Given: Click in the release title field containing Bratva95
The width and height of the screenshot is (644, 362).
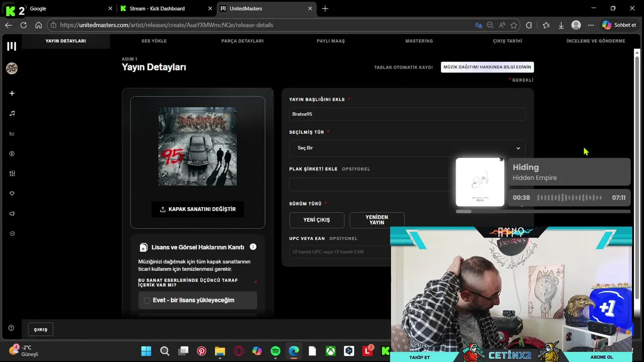Looking at the screenshot, I should (x=408, y=114).
